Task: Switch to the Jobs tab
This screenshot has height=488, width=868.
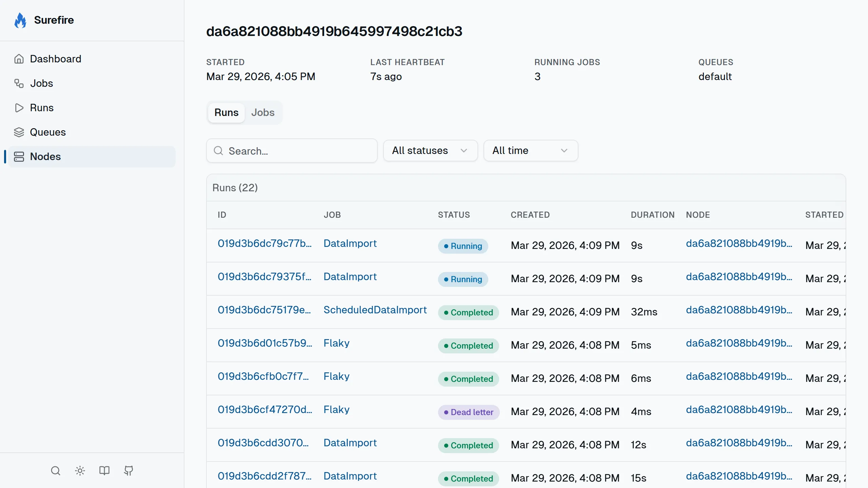Action: 263,113
